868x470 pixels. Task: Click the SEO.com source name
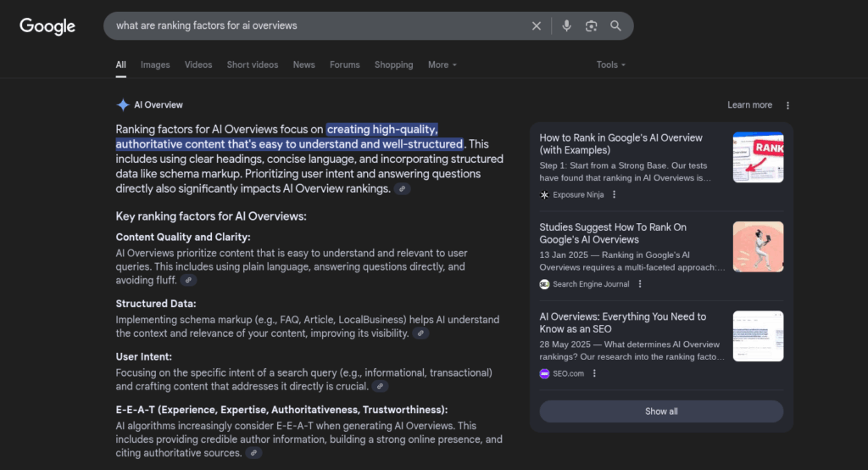click(569, 373)
